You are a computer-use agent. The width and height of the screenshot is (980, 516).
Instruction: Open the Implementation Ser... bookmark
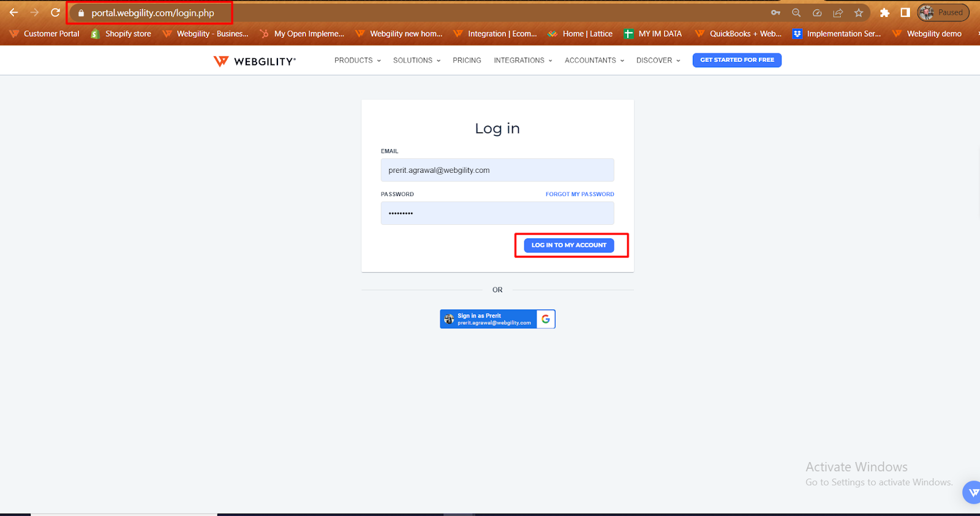[837, 34]
